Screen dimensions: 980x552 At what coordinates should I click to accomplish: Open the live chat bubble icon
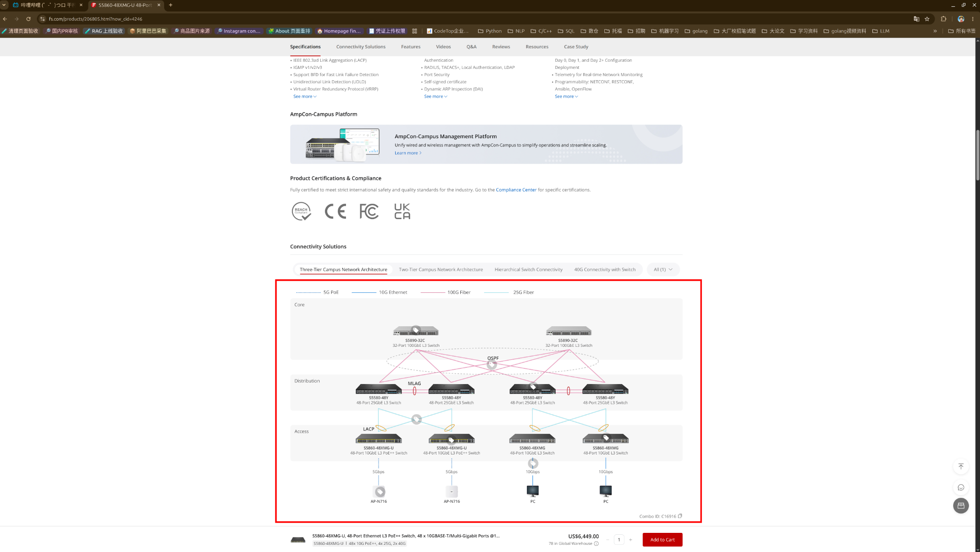[961, 487]
